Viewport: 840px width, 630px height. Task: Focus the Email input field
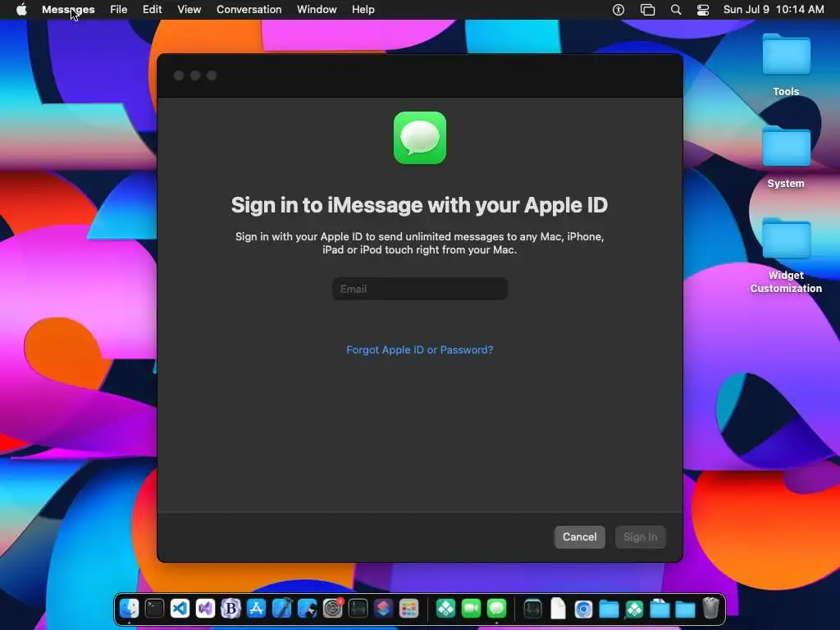(x=420, y=289)
